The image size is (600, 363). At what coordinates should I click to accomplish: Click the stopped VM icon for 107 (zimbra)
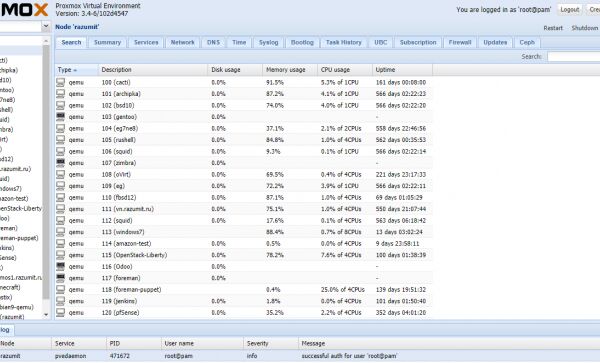tap(60, 163)
